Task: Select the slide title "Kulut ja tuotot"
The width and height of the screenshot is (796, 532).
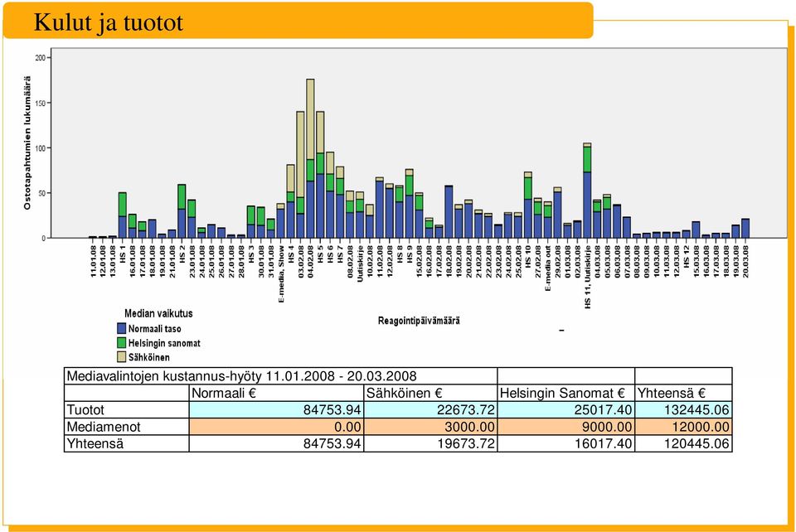Action: pyautogui.click(x=108, y=22)
